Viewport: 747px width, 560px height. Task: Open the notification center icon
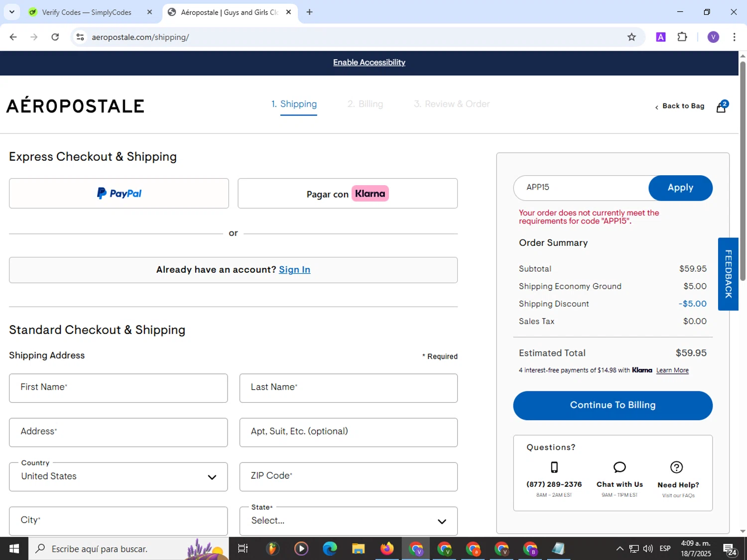[x=730, y=549]
